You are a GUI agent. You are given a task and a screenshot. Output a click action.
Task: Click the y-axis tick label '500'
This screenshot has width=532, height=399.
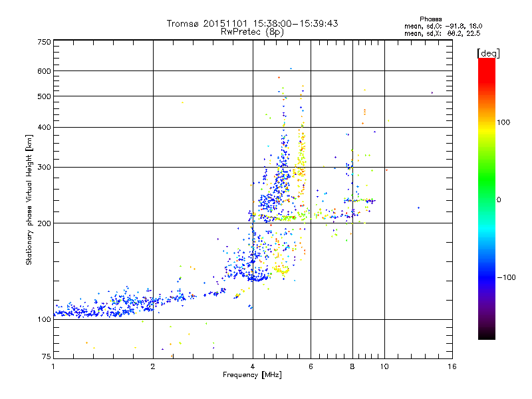(45, 96)
